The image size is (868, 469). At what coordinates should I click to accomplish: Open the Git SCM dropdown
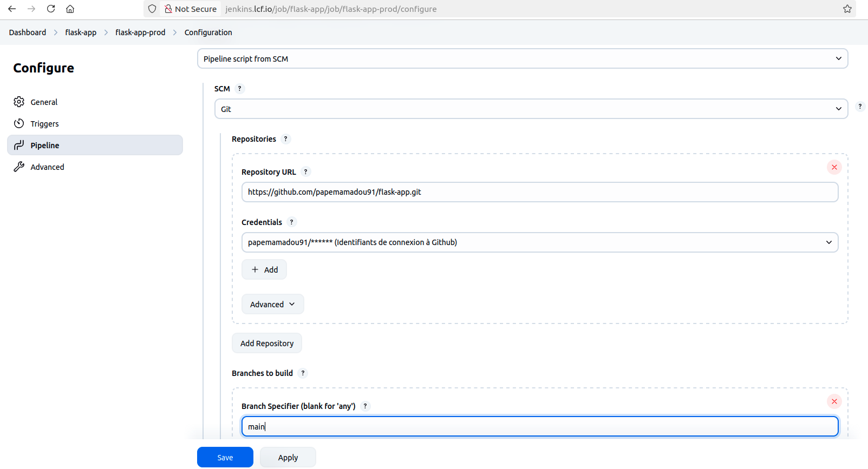point(531,109)
